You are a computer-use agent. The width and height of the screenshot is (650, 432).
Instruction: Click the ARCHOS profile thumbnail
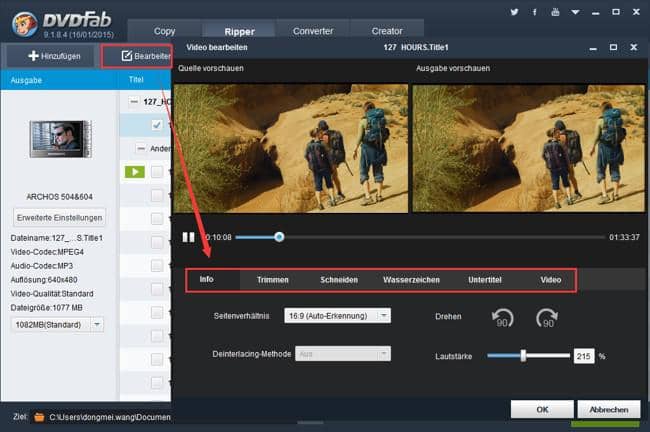click(x=61, y=139)
